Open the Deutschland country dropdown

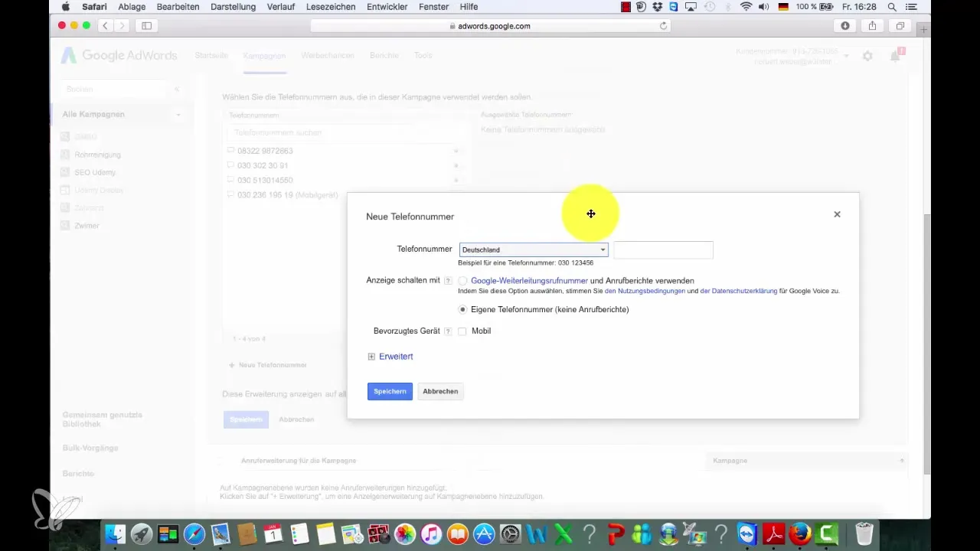[x=534, y=249]
